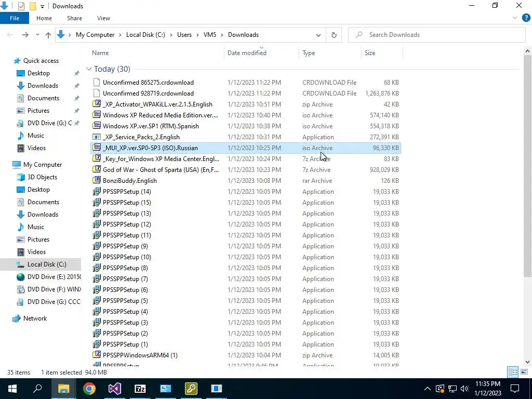
Task: Open 3D Objects in navigation pane
Action: (x=42, y=177)
